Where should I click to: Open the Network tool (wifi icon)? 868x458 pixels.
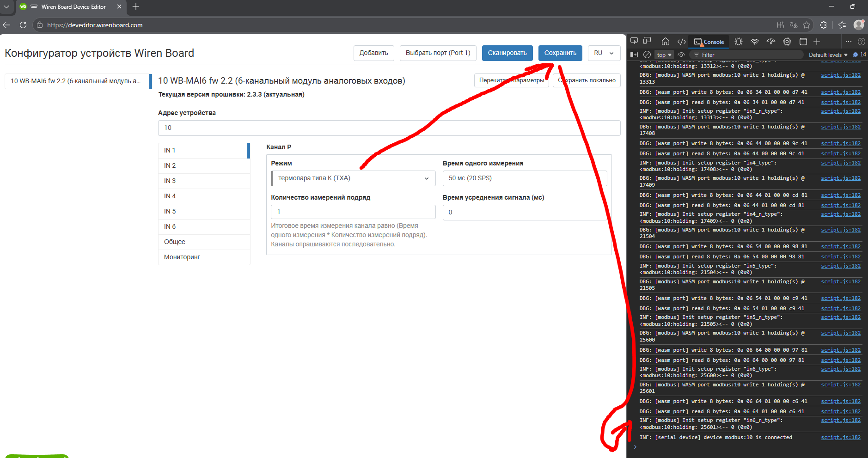point(754,42)
